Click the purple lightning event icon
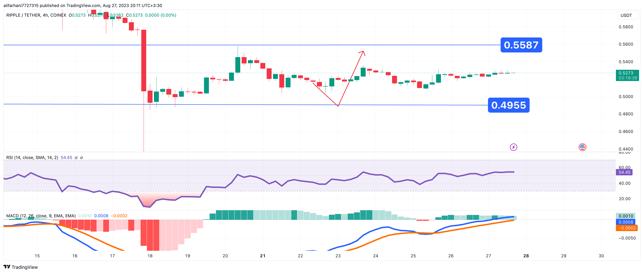This screenshot has height=273, width=644. point(513,147)
